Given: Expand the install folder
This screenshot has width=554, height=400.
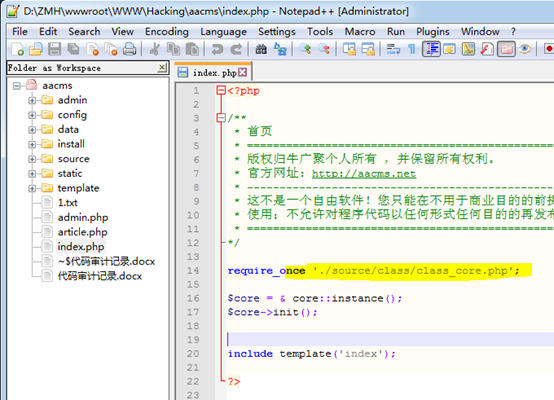Looking at the screenshot, I should coord(32,145).
